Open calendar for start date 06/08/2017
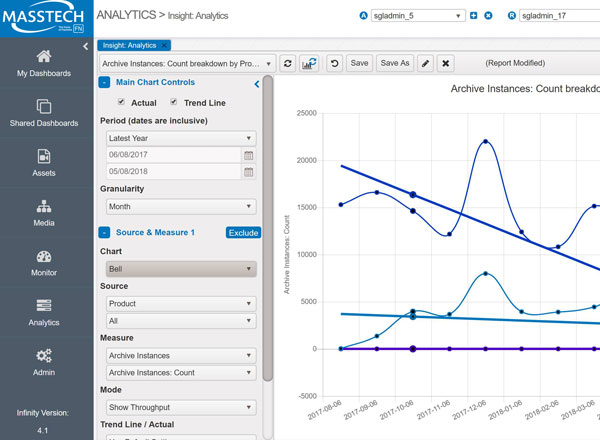 point(249,155)
